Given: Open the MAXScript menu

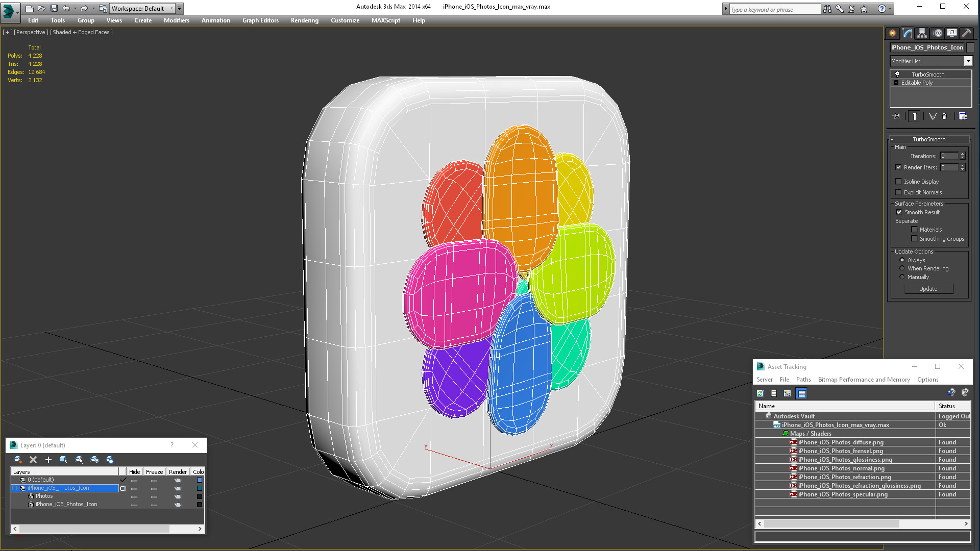Looking at the screenshot, I should pyautogui.click(x=386, y=20).
